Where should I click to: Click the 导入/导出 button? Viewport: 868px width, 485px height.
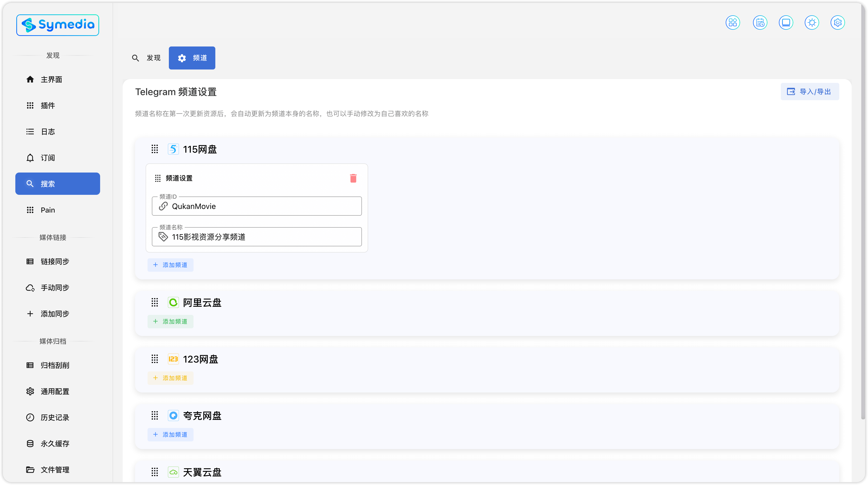[809, 92]
